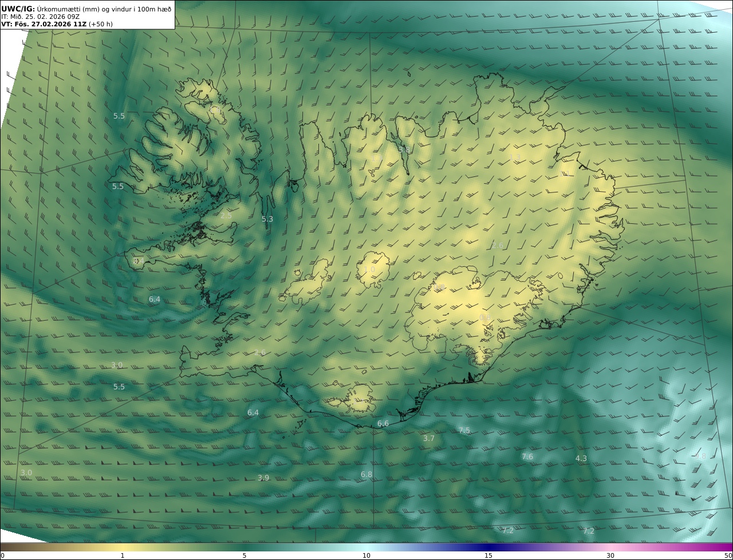Select the 6.6 value on the south coast

coord(383,424)
